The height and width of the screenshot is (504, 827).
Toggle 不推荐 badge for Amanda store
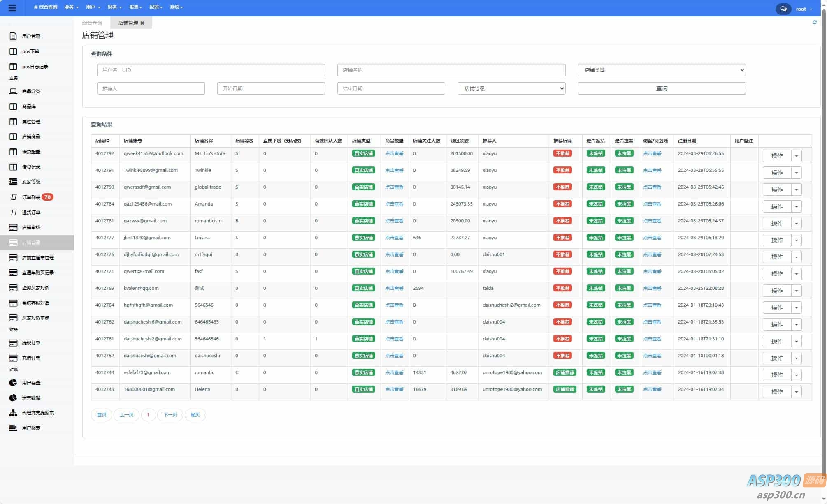(x=562, y=204)
